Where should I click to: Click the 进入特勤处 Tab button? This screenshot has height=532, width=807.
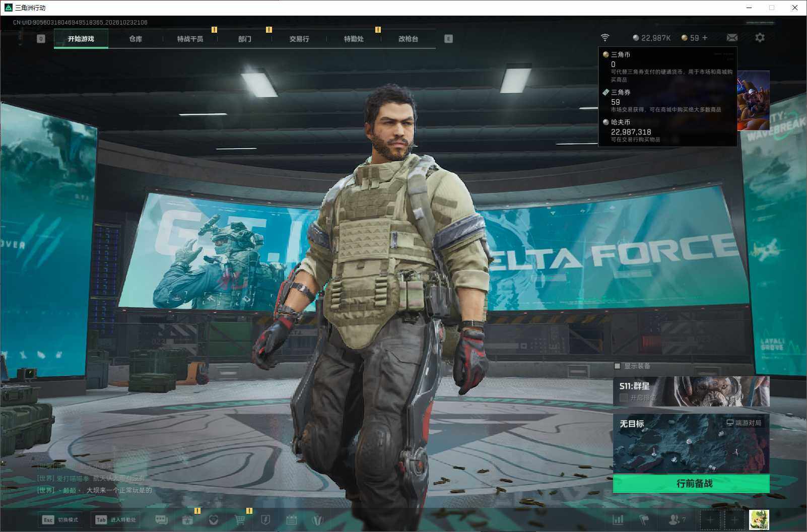pyautogui.click(x=116, y=520)
